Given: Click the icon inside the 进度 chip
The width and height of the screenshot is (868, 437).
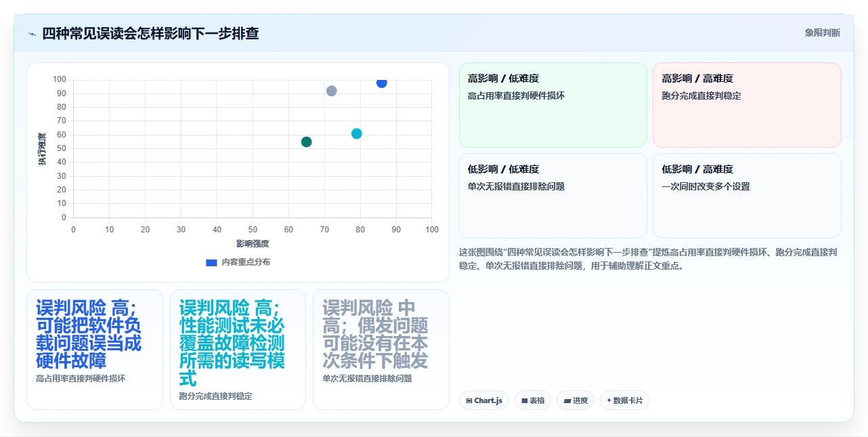Looking at the screenshot, I should tap(567, 401).
